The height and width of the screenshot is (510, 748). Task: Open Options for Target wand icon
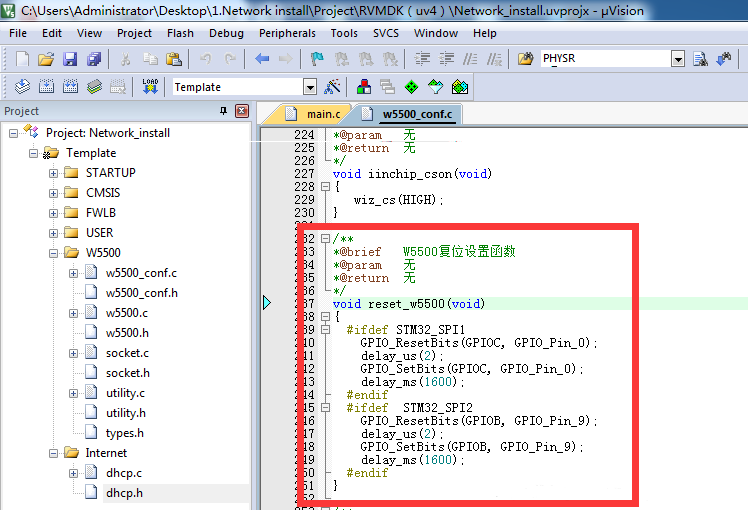(332, 87)
